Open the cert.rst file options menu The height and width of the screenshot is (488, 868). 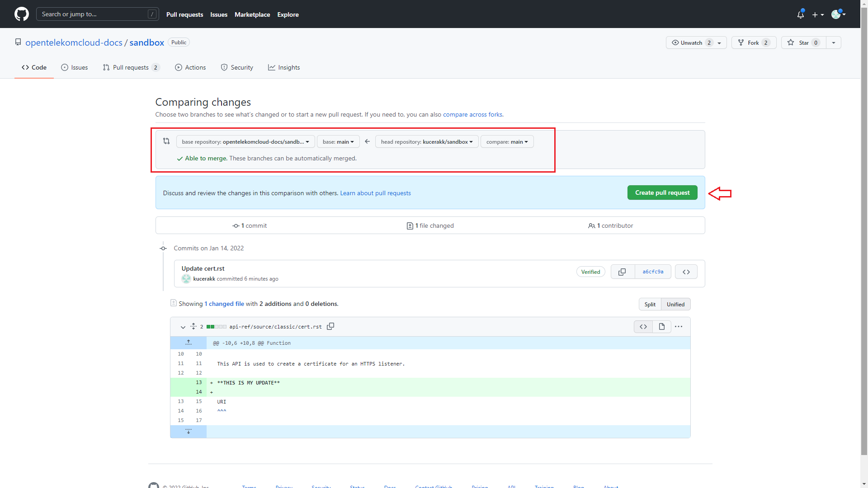[679, 327]
